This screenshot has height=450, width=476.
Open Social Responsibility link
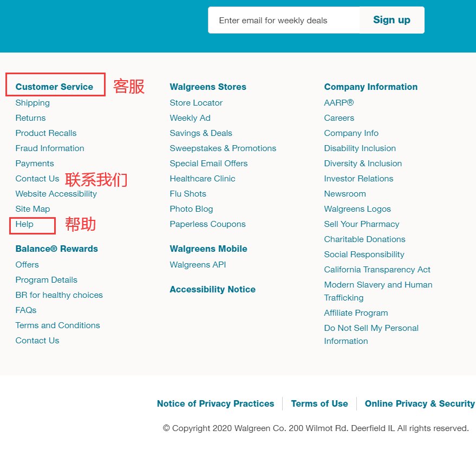(364, 255)
